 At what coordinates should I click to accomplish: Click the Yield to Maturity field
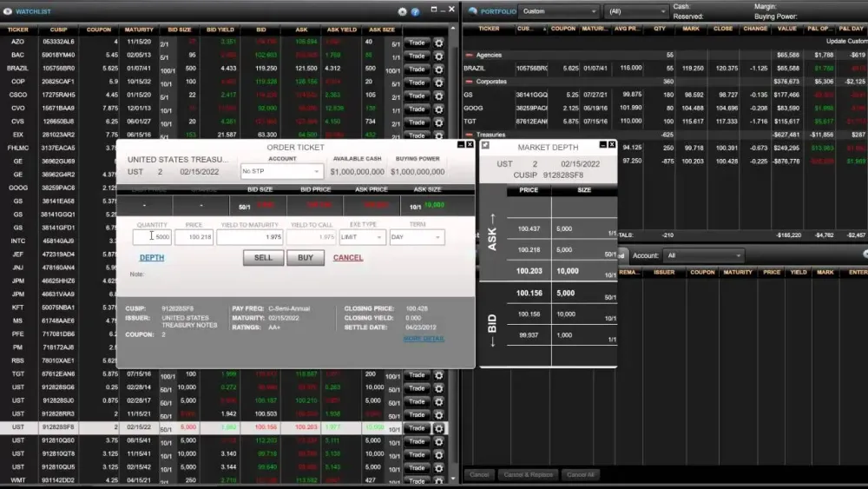coord(250,237)
